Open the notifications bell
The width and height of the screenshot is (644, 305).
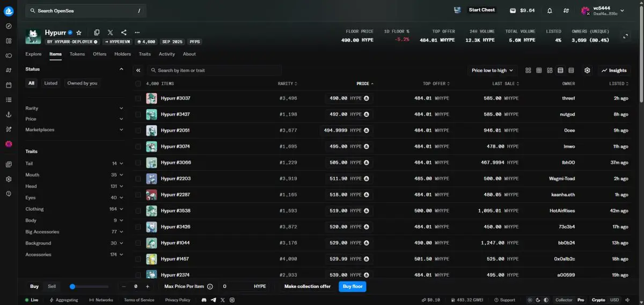(550, 10)
